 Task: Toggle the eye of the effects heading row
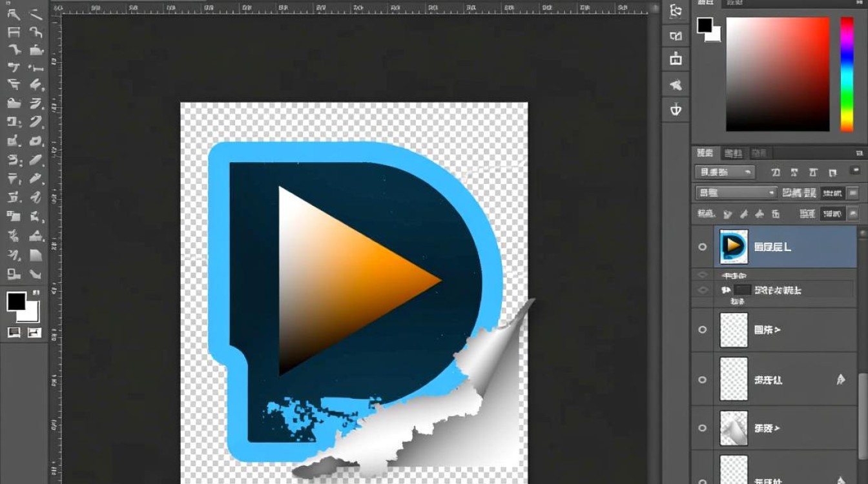(703, 275)
